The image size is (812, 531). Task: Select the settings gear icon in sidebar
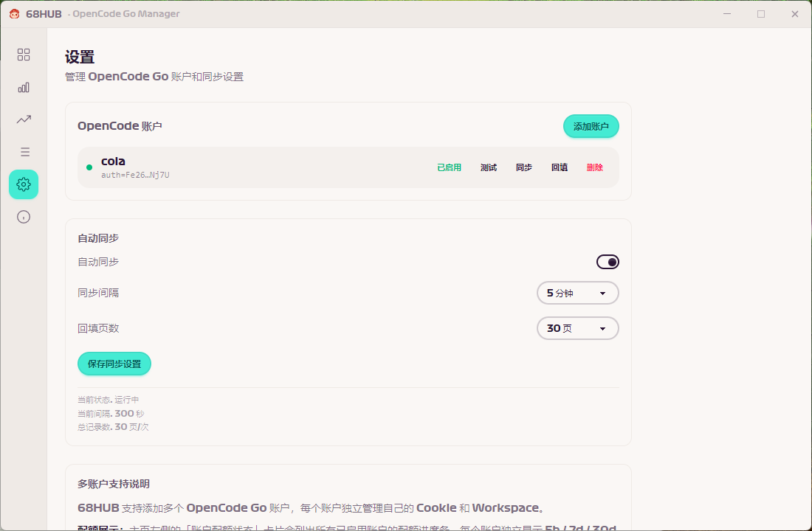point(24,184)
